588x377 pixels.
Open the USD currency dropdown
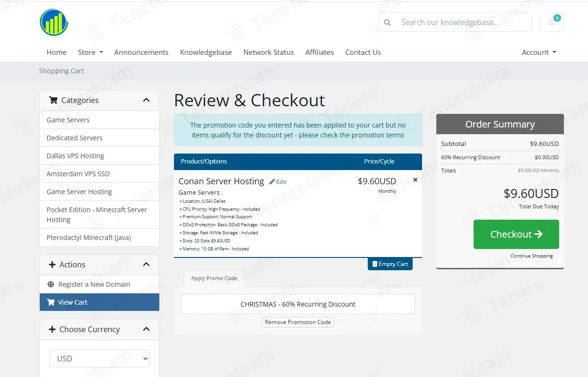coord(99,359)
